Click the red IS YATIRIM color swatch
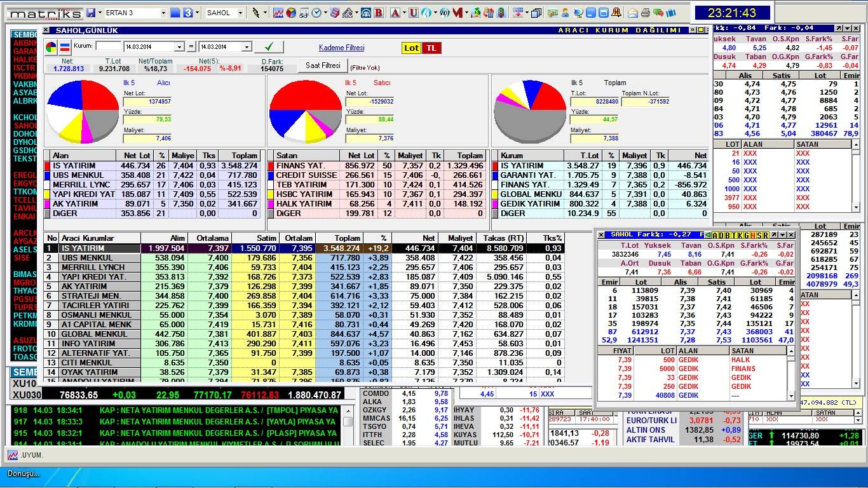Image resolution: width=868 pixels, height=488 pixels. 48,166
